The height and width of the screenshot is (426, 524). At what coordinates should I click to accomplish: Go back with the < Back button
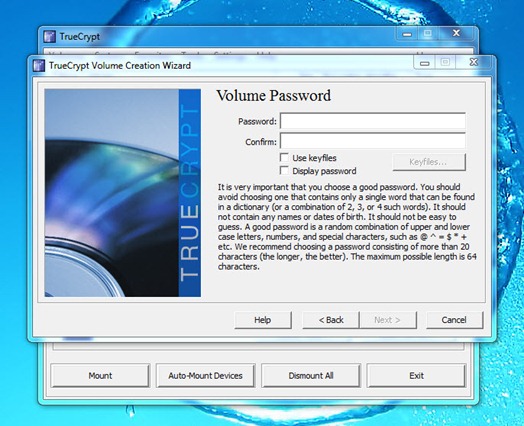pyautogui.click(x=331, y=320)
